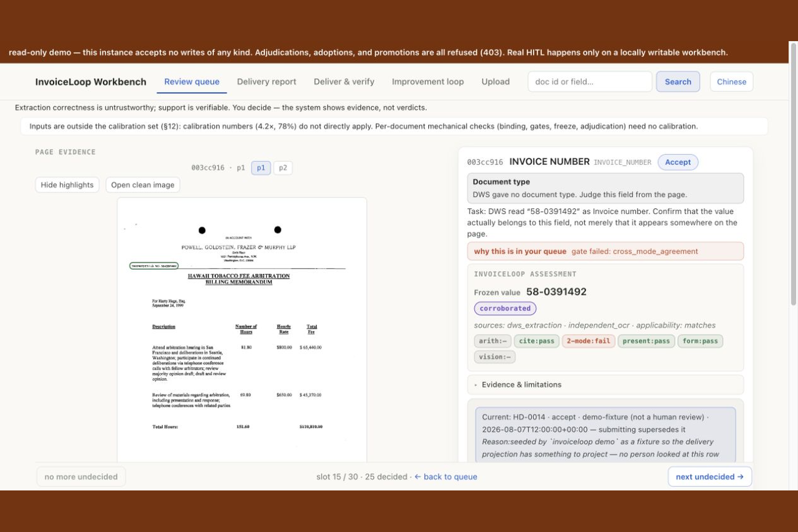Open the Delivery report tab
The width and height of the screenshot is (798, 532).
tap(266, 82)
